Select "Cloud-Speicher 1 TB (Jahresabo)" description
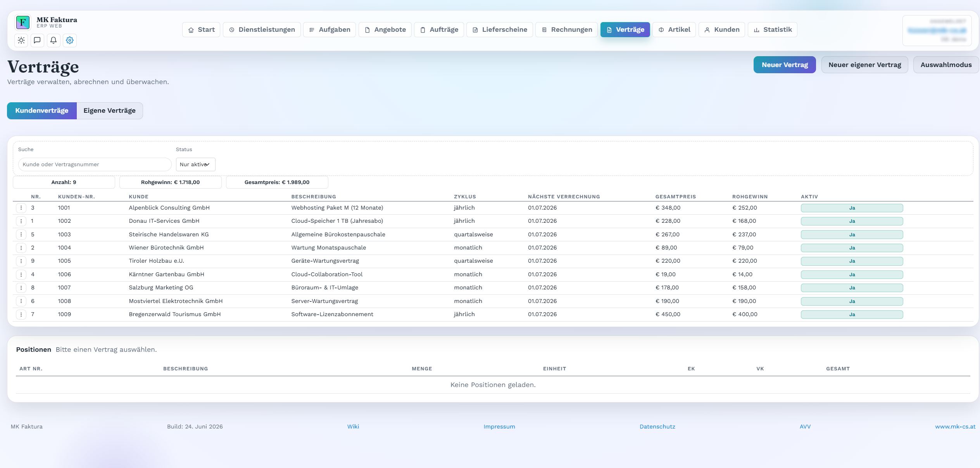Screen dimensions: 980x468 point(337,221)
